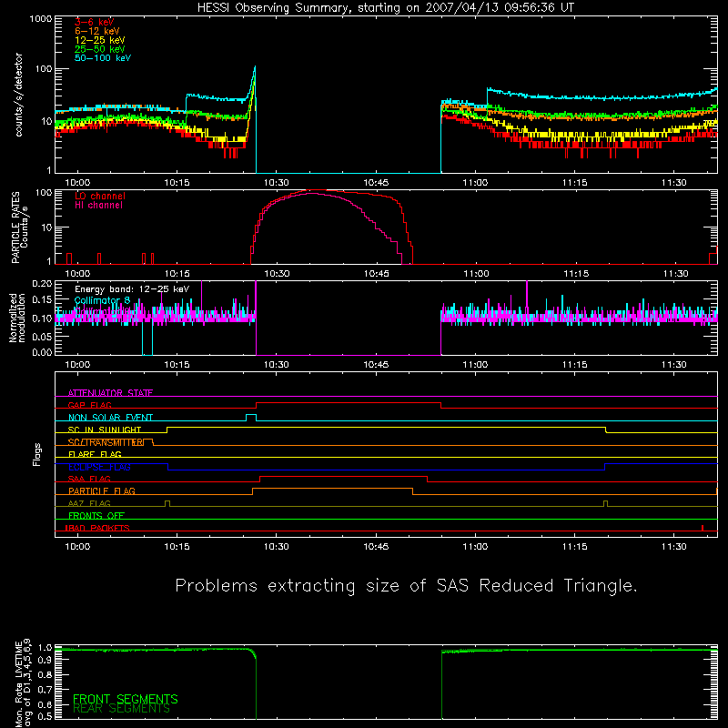Select the yellow 12-25 keV legend entry
This screenshot has height=728, width=728.
coord(100,40)
